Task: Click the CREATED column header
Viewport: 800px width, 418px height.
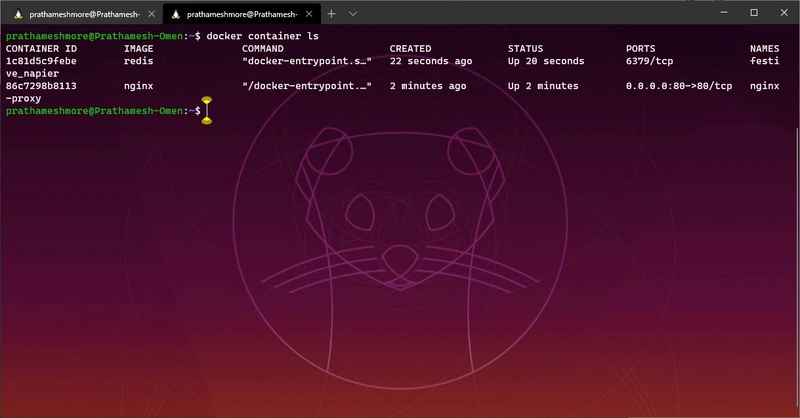Action: tap(410, 48)
